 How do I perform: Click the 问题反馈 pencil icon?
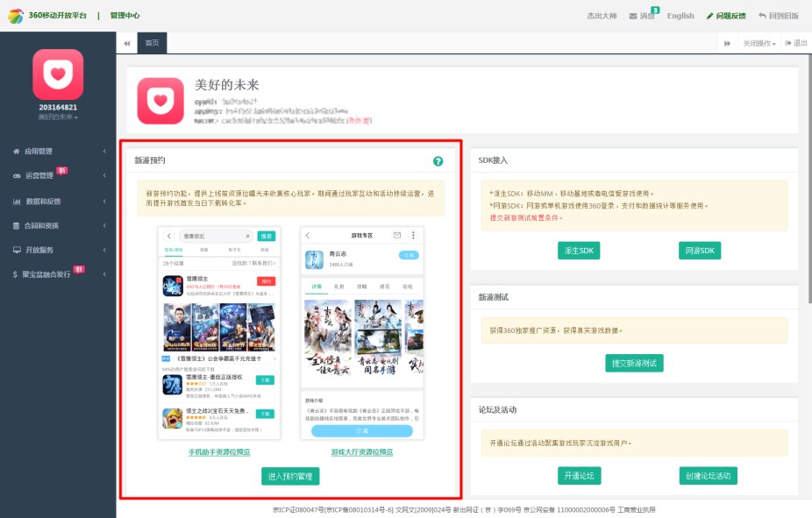point(709,16)
